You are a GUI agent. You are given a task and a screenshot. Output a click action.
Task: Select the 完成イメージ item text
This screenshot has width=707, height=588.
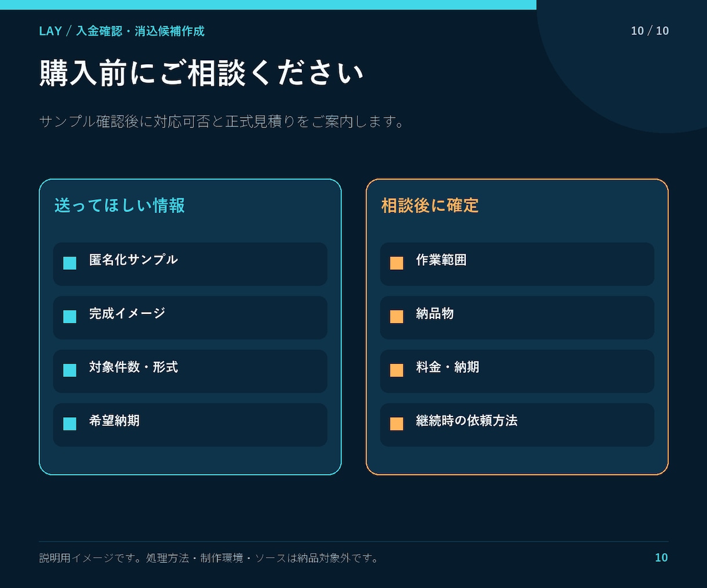(x=127, y=313)
